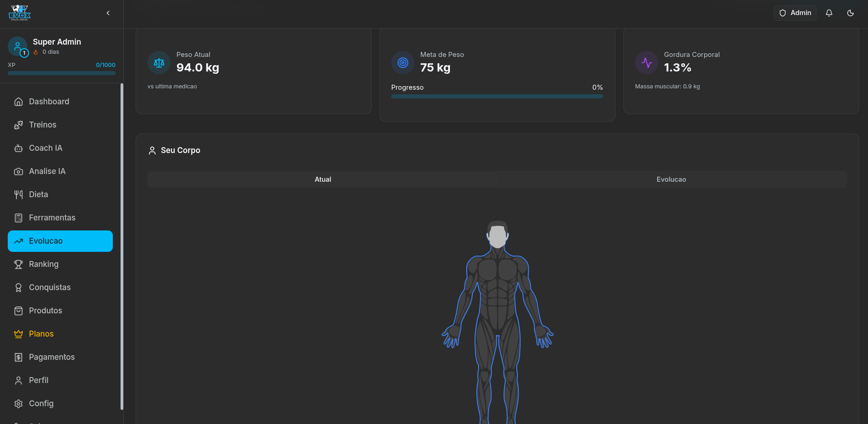Open Conquistas label in sidebar

(50, 287)
